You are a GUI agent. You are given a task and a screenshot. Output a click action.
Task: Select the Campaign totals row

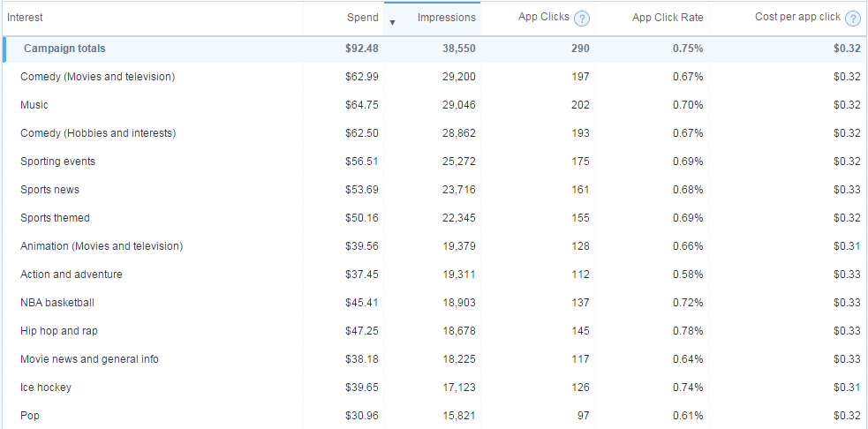click(64, 49)
